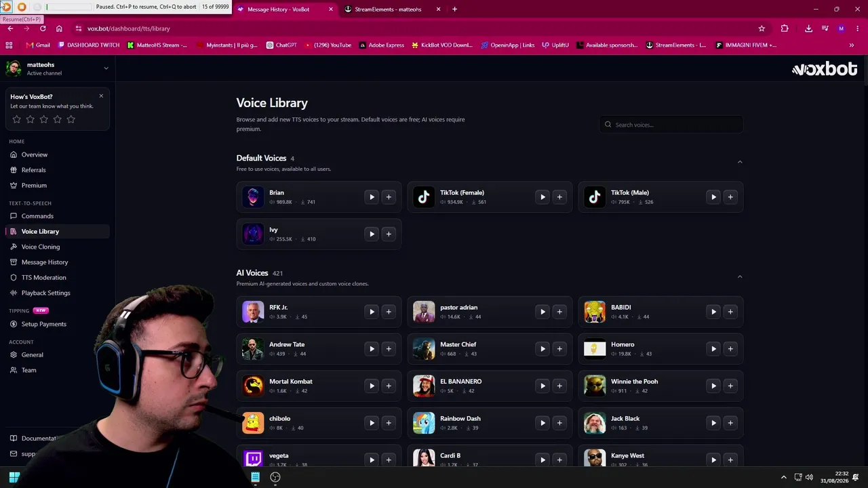Open taskbar clock and date

click(834, 477)
